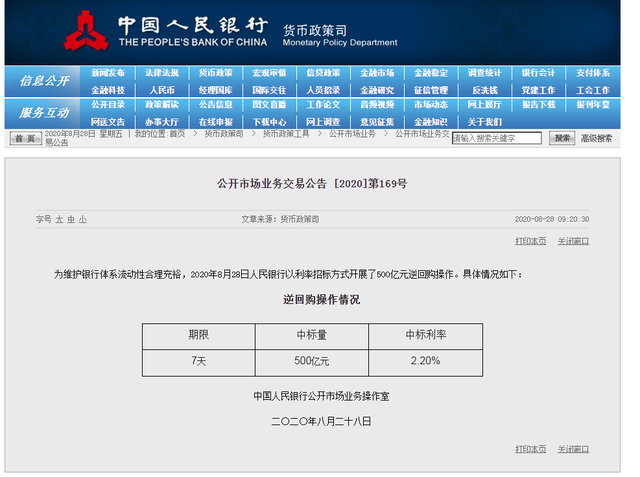Go to the 货币政策 navigation item
Viewport: 640px width, 477px height.
[216, 73]
